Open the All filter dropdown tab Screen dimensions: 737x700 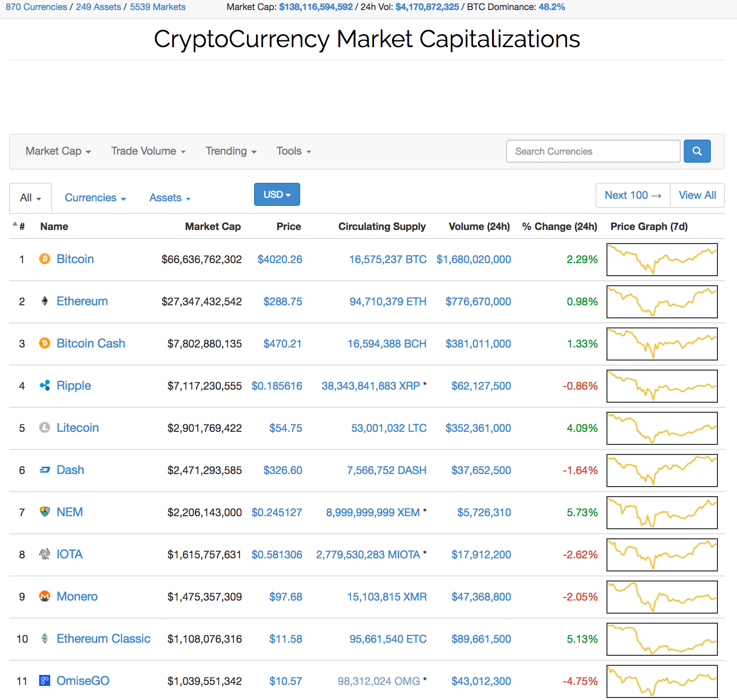pyautogui.click(x=31, y=198)
